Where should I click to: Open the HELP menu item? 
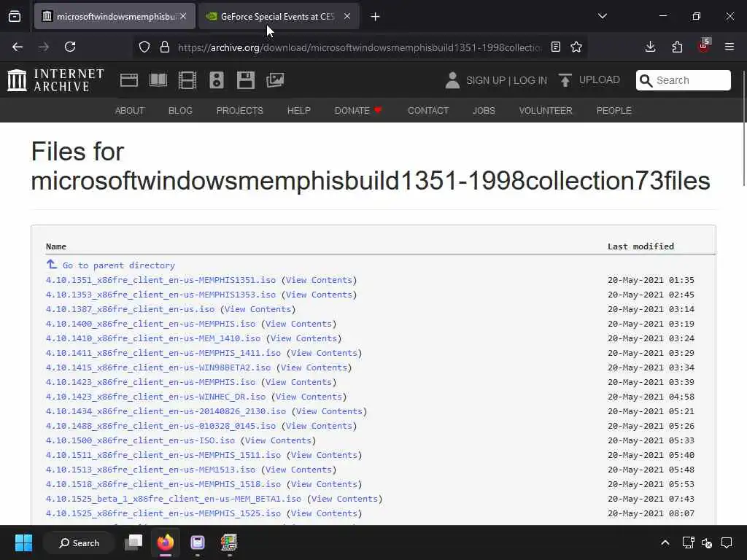[x=298, y=111]
